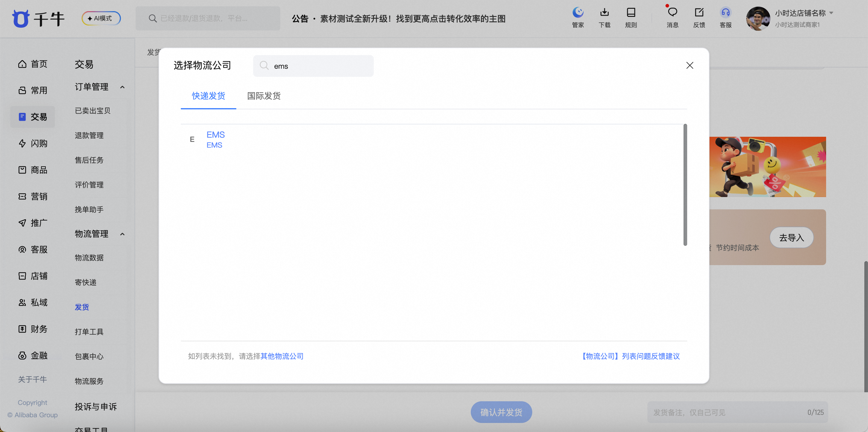Go to 首页 in the sidebar

(x=33, y=64)
